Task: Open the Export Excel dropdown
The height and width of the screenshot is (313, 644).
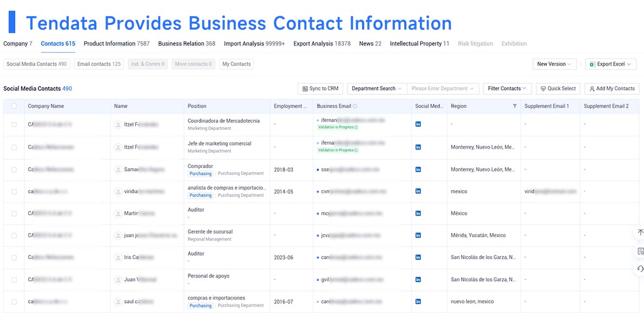Action: (x=611, y=64)
